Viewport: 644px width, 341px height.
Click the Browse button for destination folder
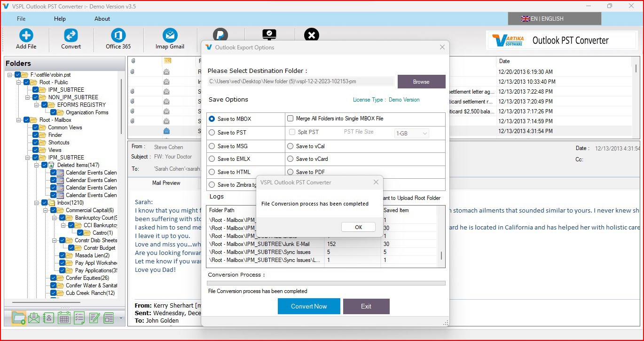pos(421,81)
